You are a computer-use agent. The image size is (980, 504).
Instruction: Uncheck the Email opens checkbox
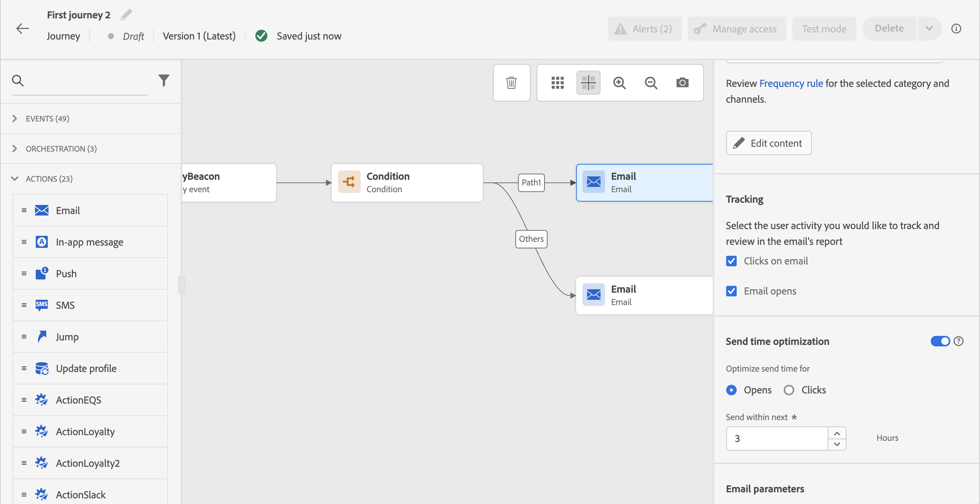731,291
